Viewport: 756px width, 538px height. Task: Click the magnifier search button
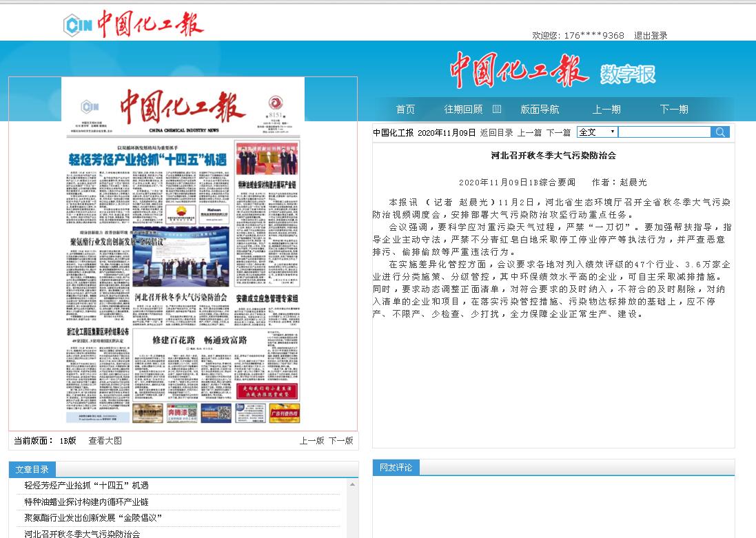click(719, 132)
